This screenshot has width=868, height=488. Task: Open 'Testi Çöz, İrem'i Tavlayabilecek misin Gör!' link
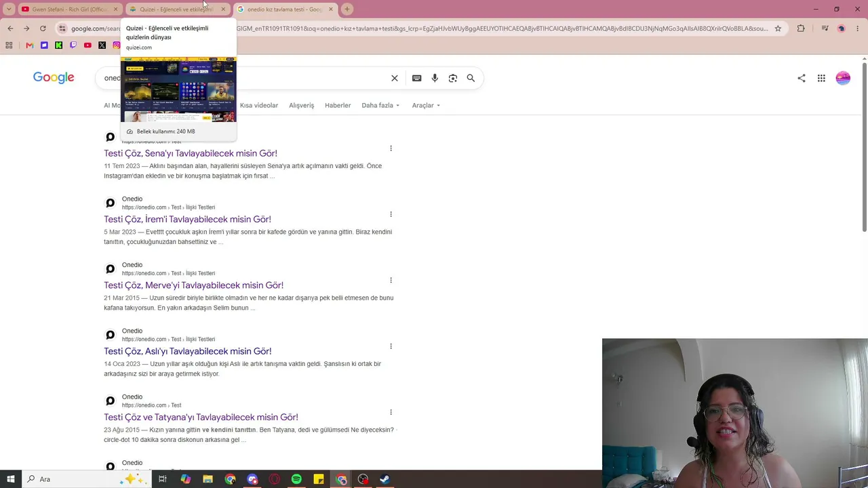coord(187,220)
